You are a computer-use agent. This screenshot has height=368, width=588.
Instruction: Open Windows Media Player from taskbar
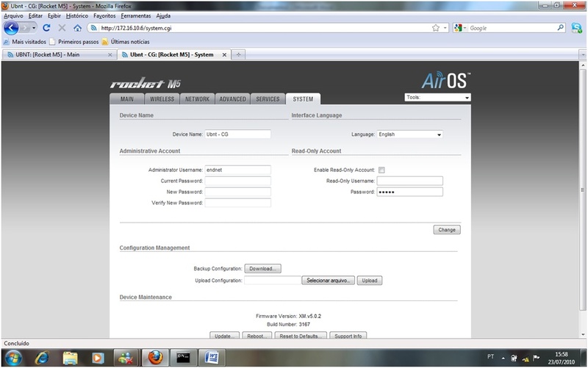[98, 358]
